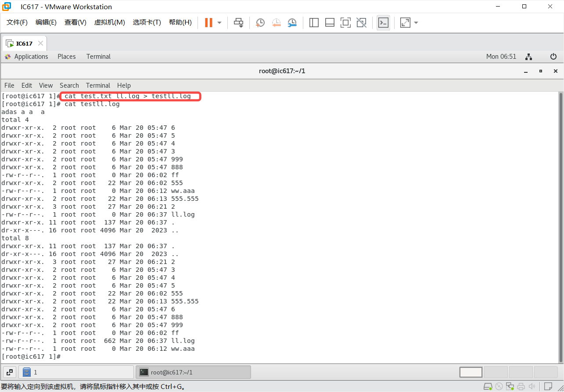564x392 pixels.
Task: Open the Terminal menu in terminal menubar
Action: pos(98,86)
